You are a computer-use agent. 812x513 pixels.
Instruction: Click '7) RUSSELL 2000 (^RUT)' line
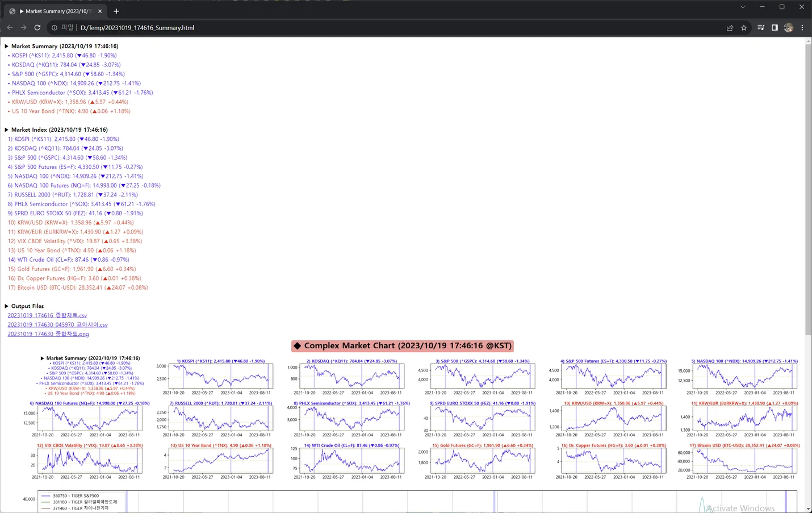pos(73,195)
